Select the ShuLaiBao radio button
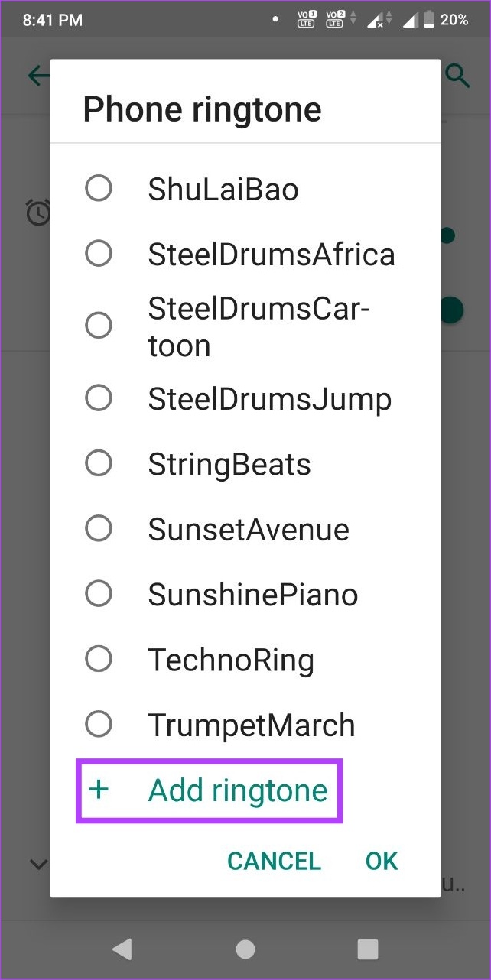 click(99, 188)
